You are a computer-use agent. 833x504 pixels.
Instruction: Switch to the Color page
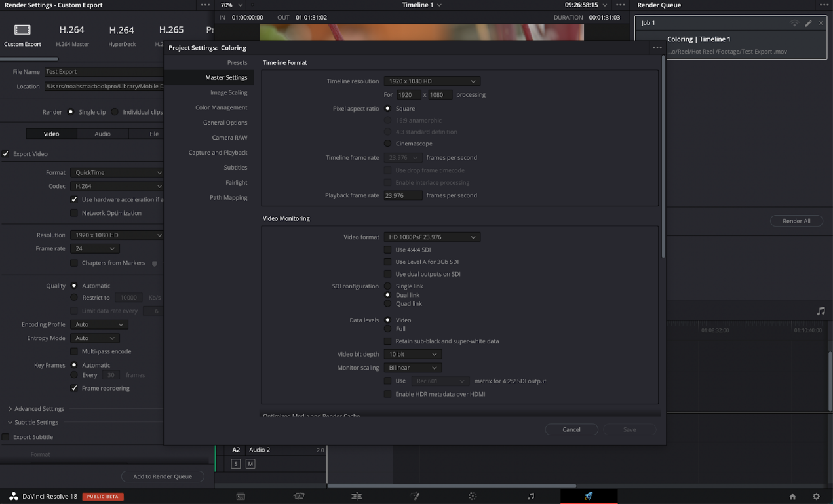473,496
